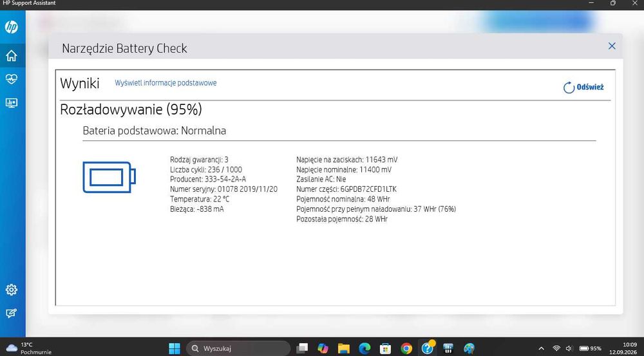This screenshot has height=356, width=644.
Task: Click Pojemność nominalna: 48 WHr text
Action: click(343, 199)
